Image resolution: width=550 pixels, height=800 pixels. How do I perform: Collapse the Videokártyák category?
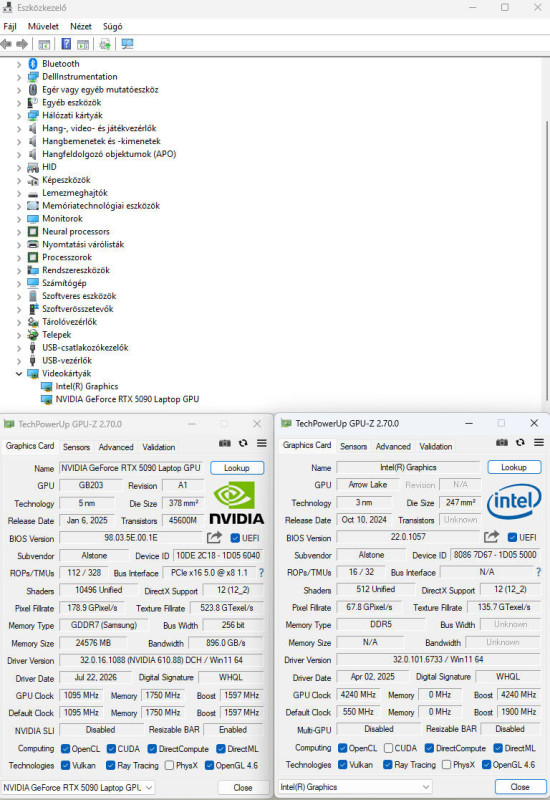pyautogui.click(x=19, y=374)
